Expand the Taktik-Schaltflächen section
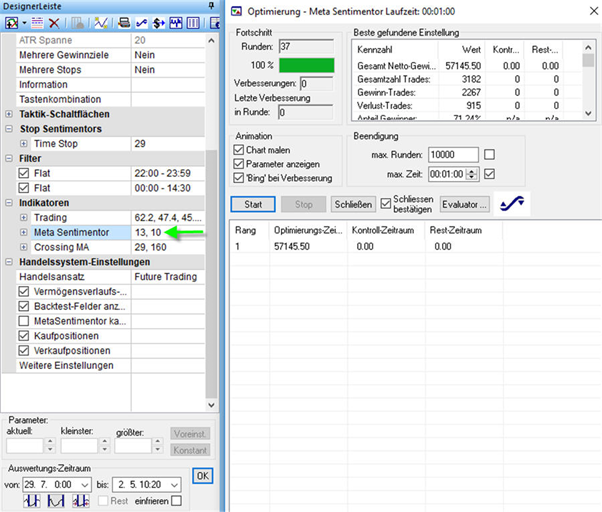 click(x=9, y=114)
